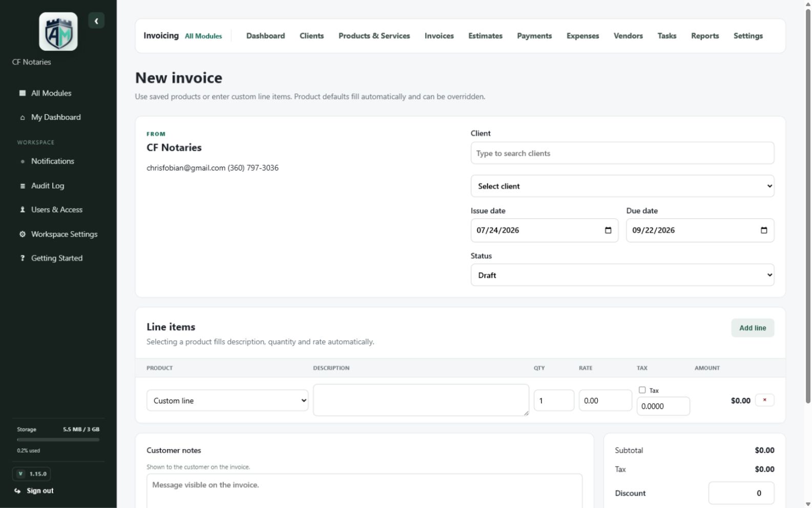Viewport: 812px width, 508px height.
Task: Click the Workspace Settings gear icon
Action: point(23,234)
